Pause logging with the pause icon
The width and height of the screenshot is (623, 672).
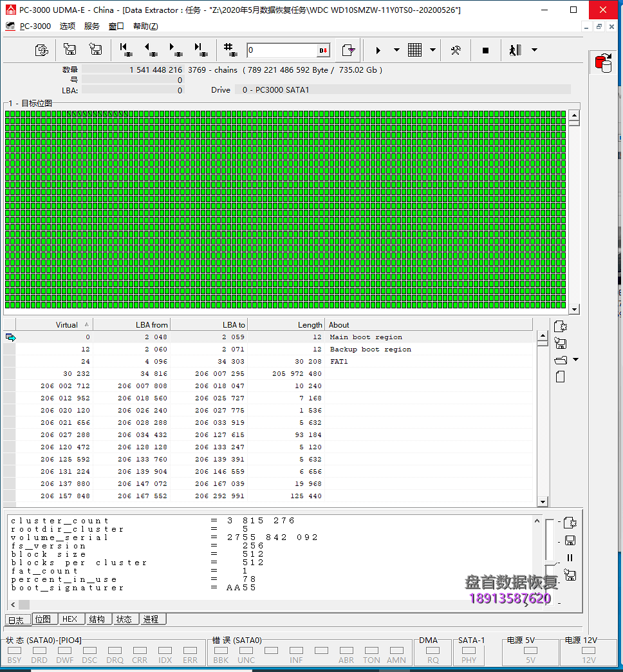click(570, 557)
